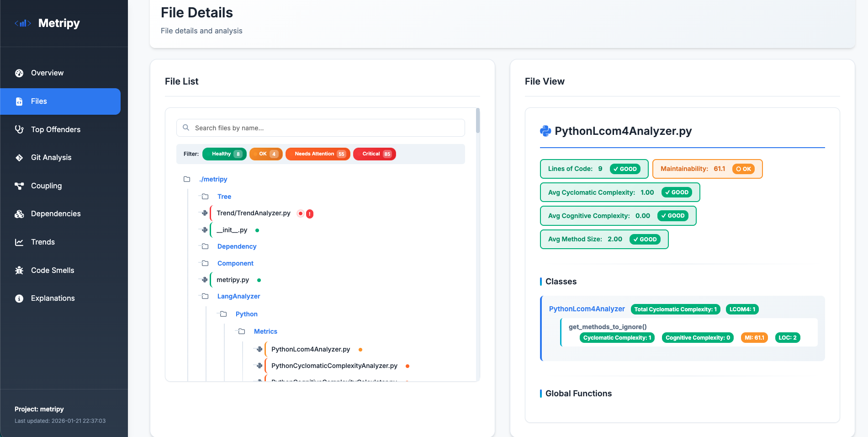Toggle the Healthy filter chip

coord(224,154)
